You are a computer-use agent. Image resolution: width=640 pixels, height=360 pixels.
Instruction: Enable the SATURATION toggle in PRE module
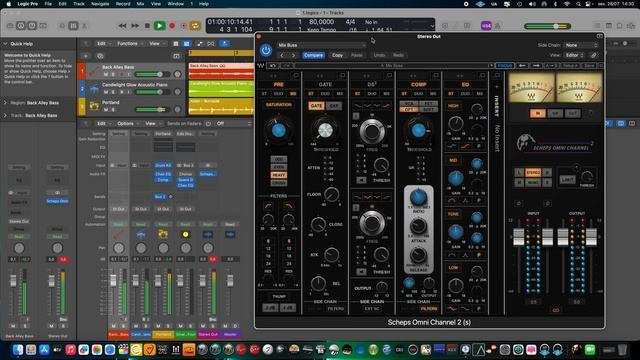pyautogui.click(x=279, y=105)
